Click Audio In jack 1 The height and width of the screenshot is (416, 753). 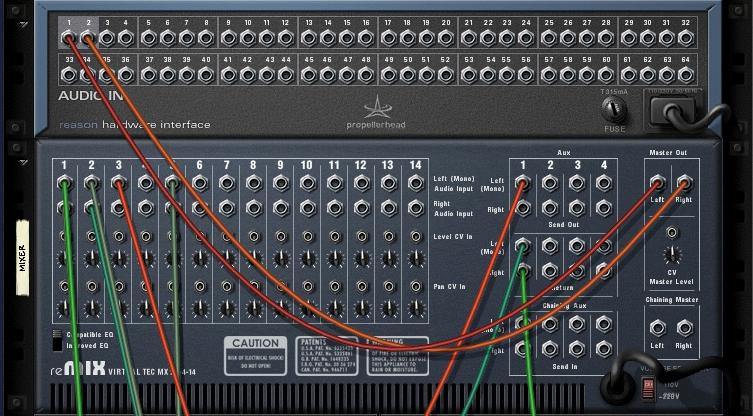click(x=69, y=37)
